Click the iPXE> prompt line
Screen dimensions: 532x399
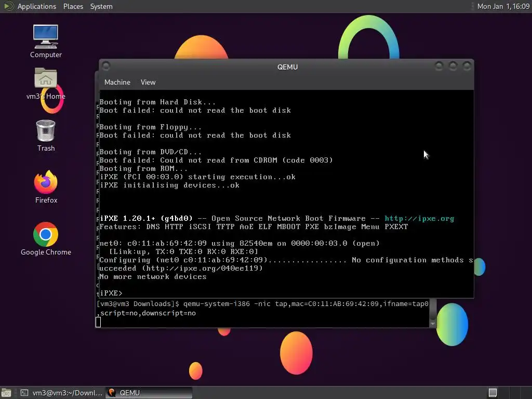pyautogui.click(x=111, y=293)
